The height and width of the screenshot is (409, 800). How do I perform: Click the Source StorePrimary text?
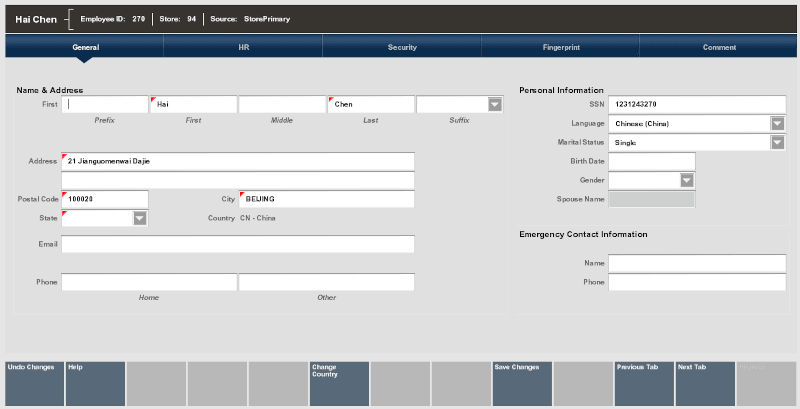[x=250, y=19]
